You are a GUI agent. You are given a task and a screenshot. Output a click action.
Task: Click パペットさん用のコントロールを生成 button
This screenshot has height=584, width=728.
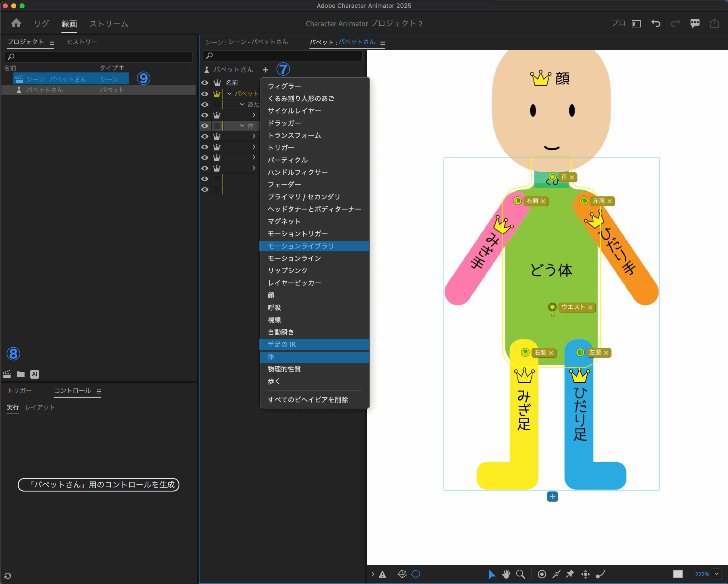click(x=98, y=484)
